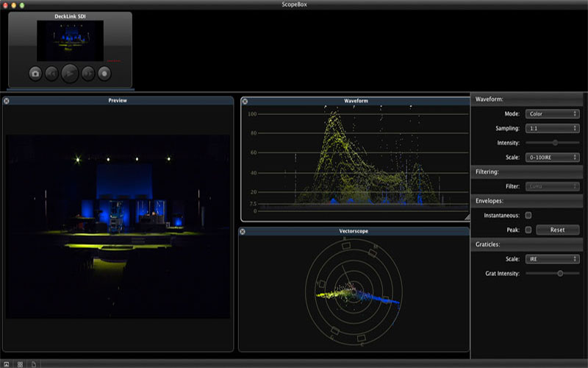Start recording with the record button
588x368 pixels.
[104, 74]
